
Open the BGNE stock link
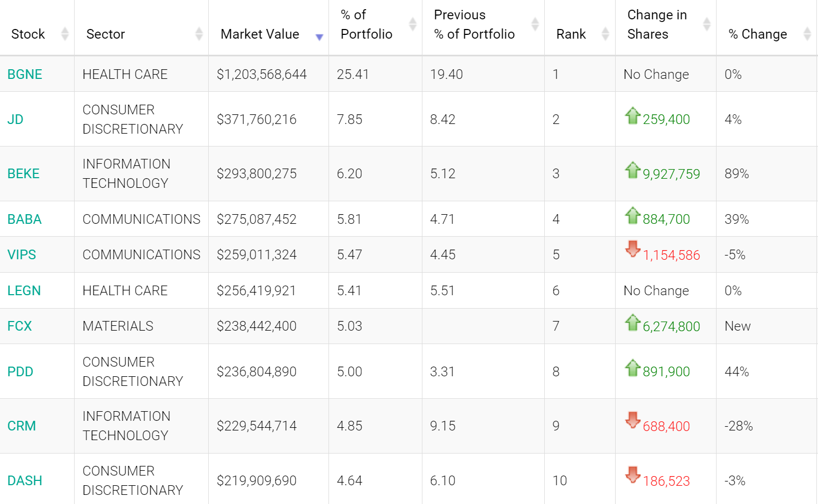point(25,74)
